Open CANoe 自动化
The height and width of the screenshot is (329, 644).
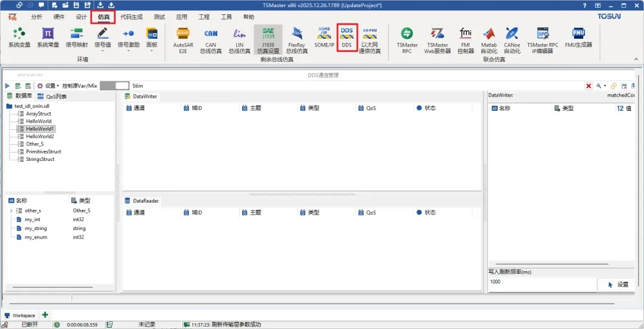[512, 40]
